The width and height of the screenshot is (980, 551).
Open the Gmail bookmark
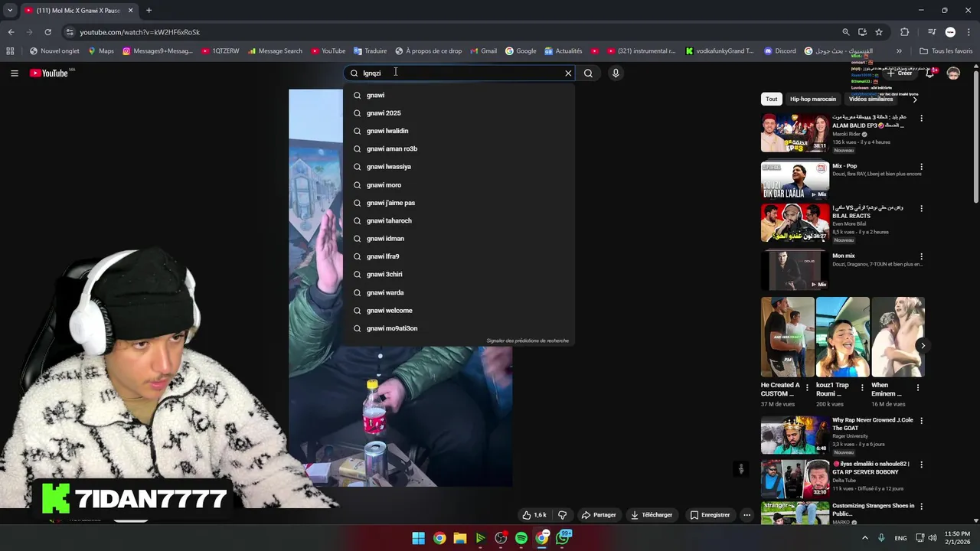tap(482, 51)
